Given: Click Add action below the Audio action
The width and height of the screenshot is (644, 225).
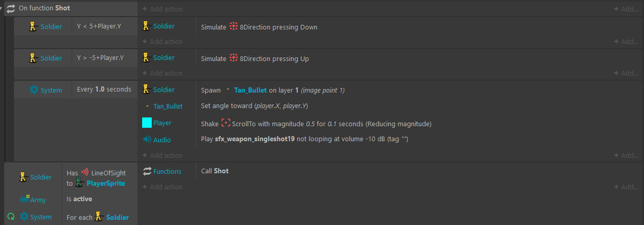Looking at the screenshot, I should pos(162,155).
